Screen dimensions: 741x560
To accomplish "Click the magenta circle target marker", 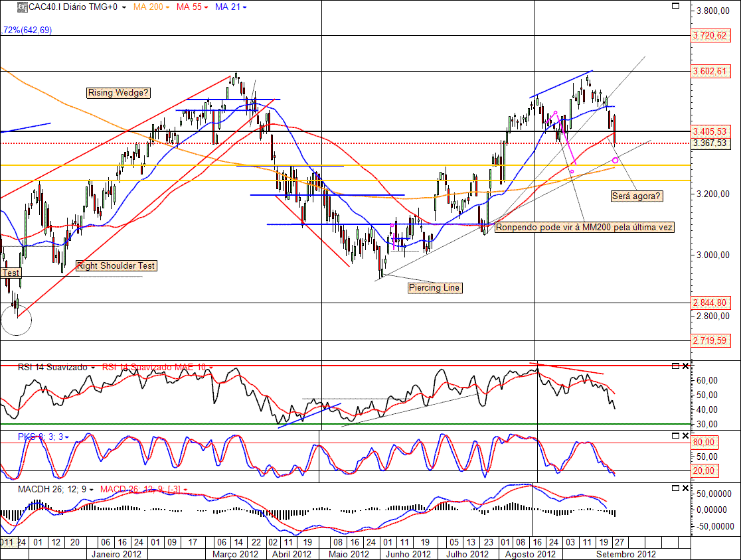I will pyautogui.click(x=615, y=161).
